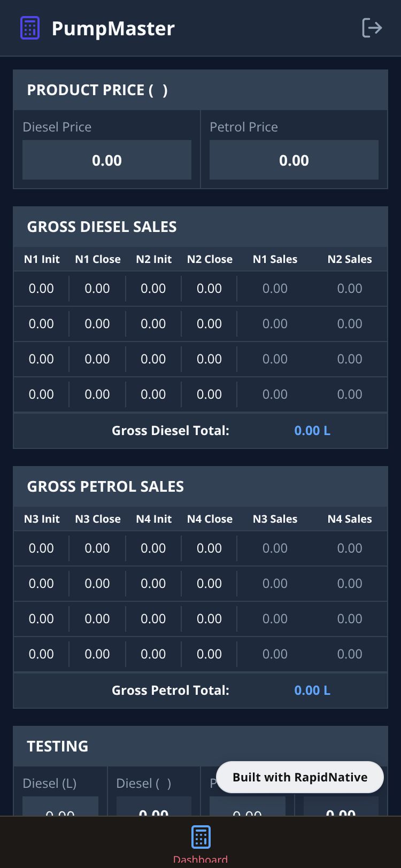Click first row N4 Close petrol field
This screenshot has height=868, width=401.
[209, 548]
